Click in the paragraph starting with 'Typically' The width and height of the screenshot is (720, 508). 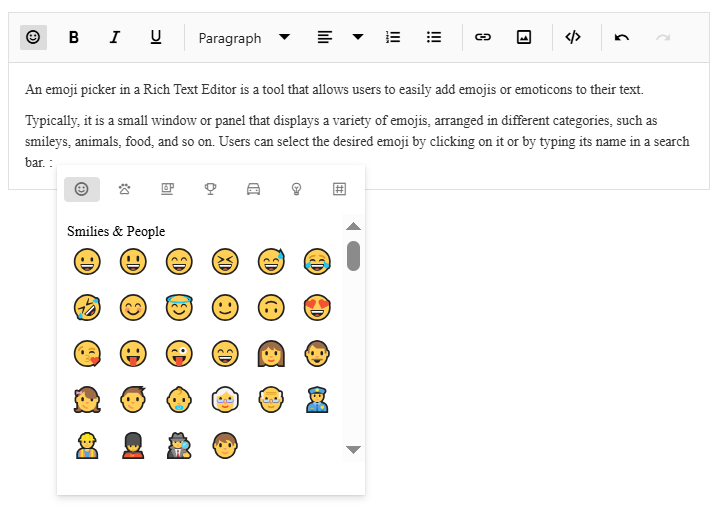tap(357, 141)
